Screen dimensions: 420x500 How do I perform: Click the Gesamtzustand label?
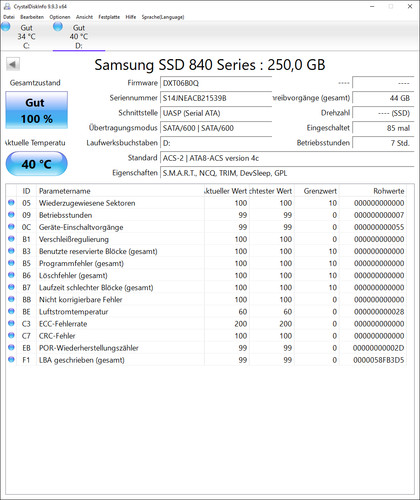coord(35,83)
